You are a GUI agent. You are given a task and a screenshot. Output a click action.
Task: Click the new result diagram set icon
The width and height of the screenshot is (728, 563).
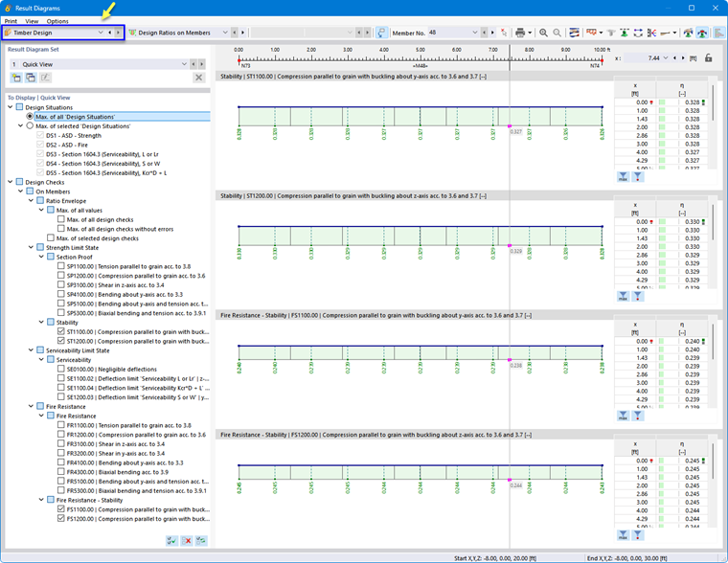[x=16, y=78]
